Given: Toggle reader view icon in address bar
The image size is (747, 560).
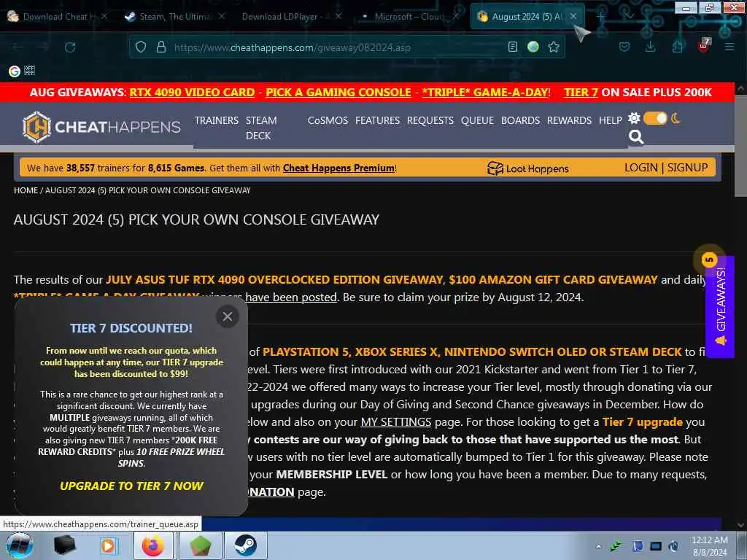Looking at the screenshot, I should [513, 47].
